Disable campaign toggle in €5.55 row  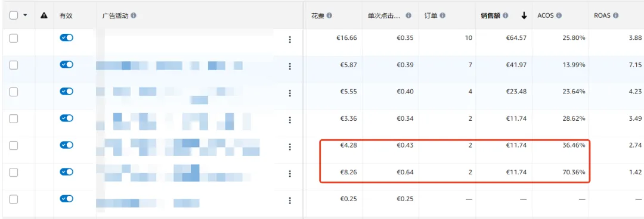67,91
